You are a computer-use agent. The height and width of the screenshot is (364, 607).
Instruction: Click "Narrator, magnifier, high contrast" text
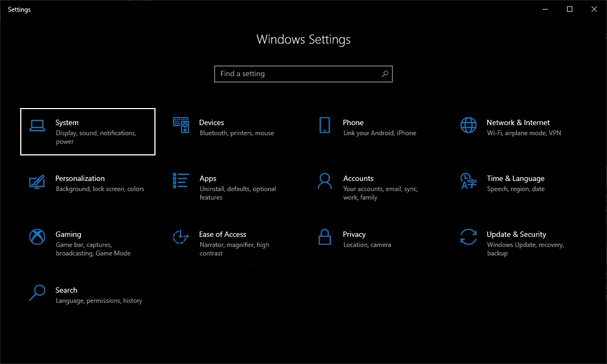point(234,249)
